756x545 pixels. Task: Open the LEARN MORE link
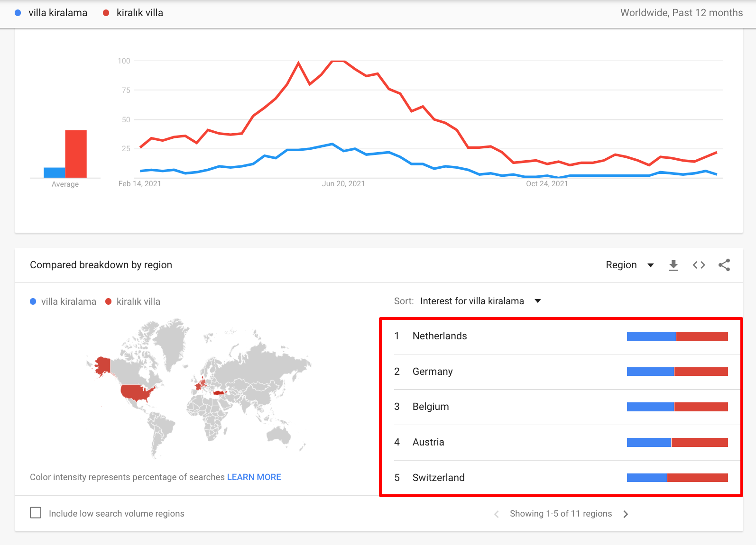click(254, 477)
